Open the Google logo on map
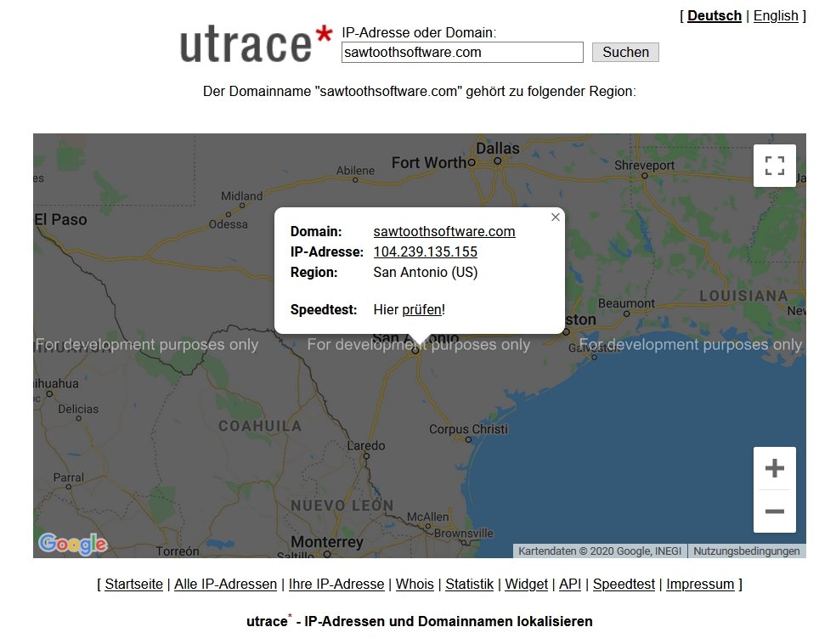 (x=73, y=544)
